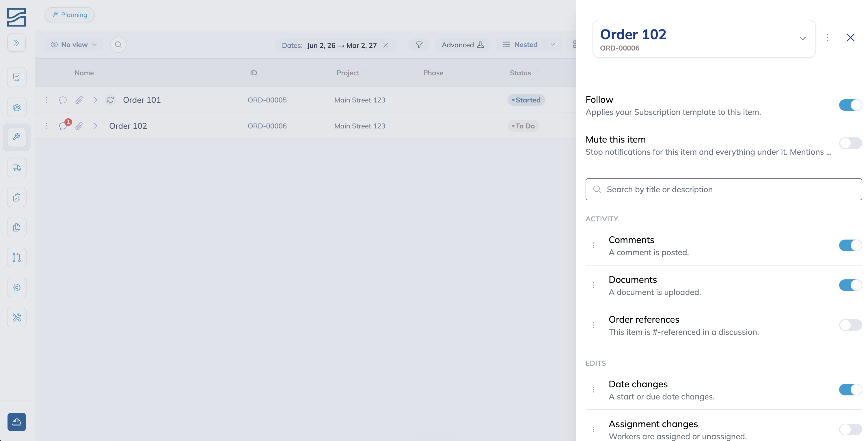Open the settings gear in sidebar
Viewport: 868px width, 441px height.
(x=16, y=287)
